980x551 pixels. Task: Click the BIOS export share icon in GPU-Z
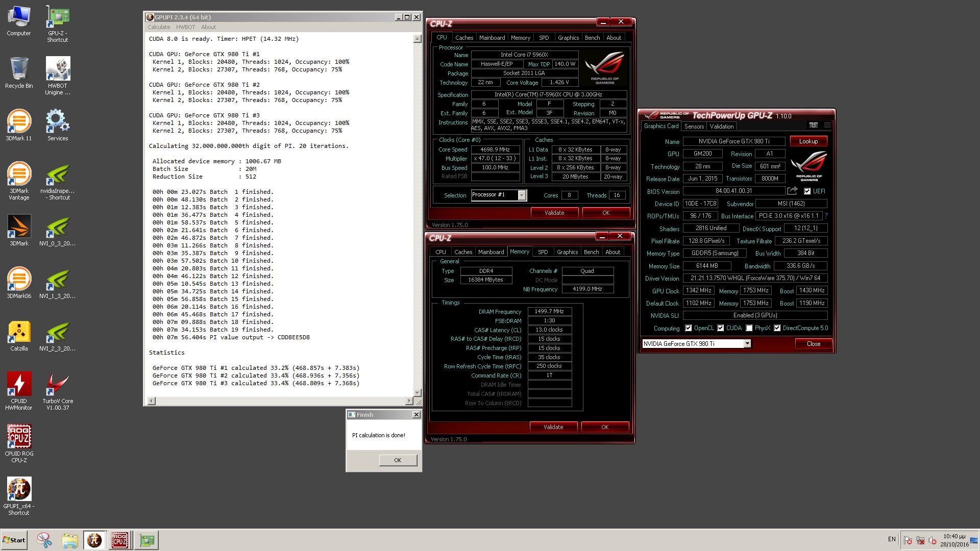792,191
